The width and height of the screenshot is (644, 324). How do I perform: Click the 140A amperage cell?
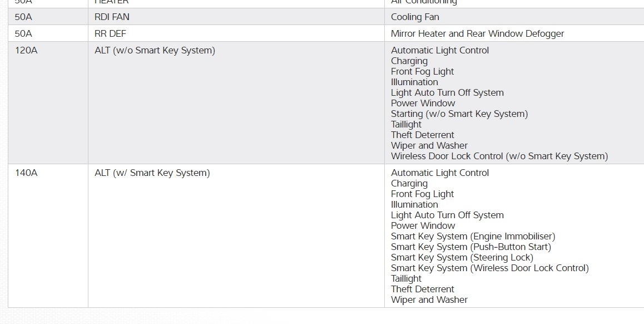26,173
